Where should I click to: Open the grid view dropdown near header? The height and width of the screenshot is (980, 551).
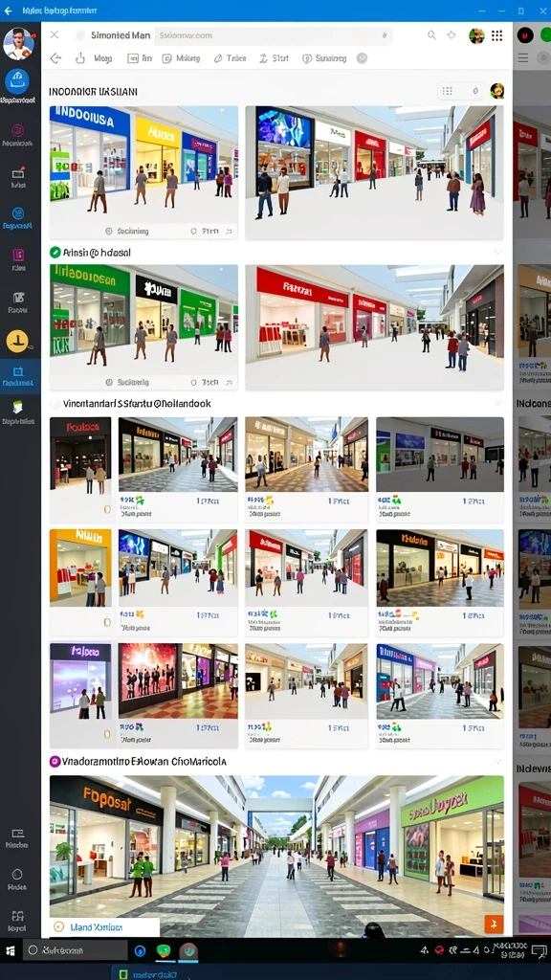click(x=461, y=91)
